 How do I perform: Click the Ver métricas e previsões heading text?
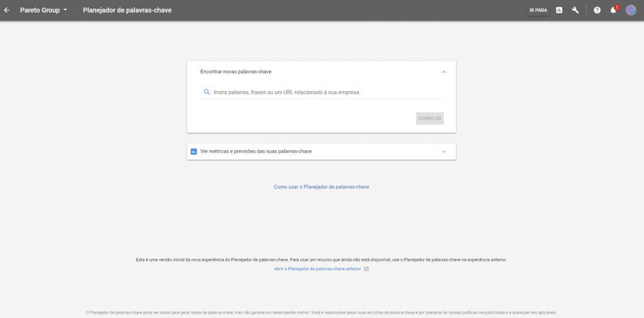pos(256,151)
